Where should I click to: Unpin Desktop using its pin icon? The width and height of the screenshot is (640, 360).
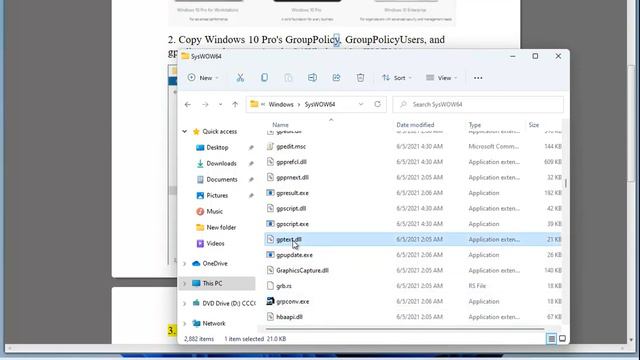tap(251, 148)
